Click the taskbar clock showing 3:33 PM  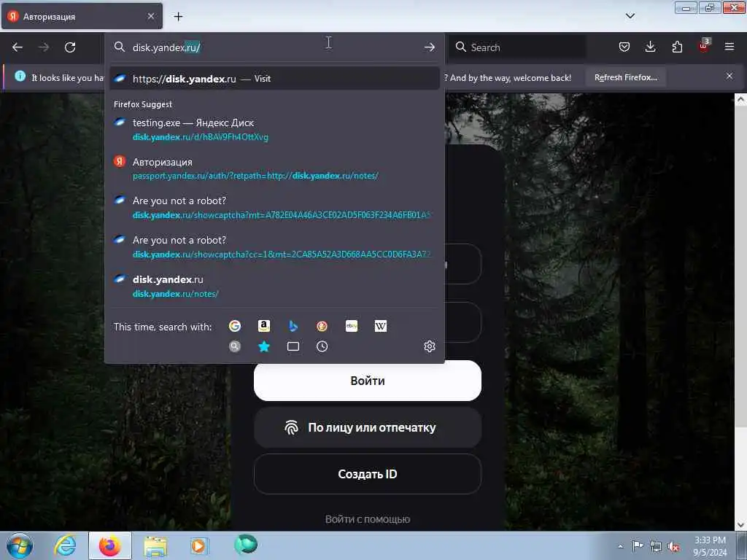pyautogui.click(x=710, y=546)
